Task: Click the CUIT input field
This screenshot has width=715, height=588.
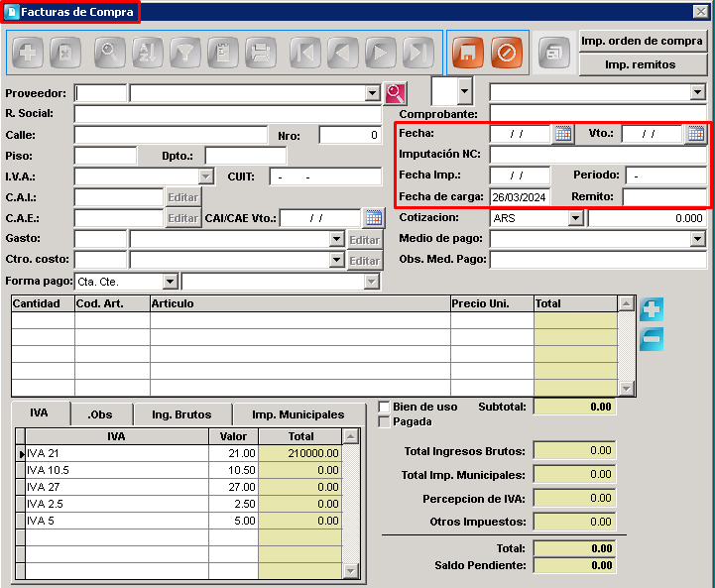Action: tap(325, 176)
